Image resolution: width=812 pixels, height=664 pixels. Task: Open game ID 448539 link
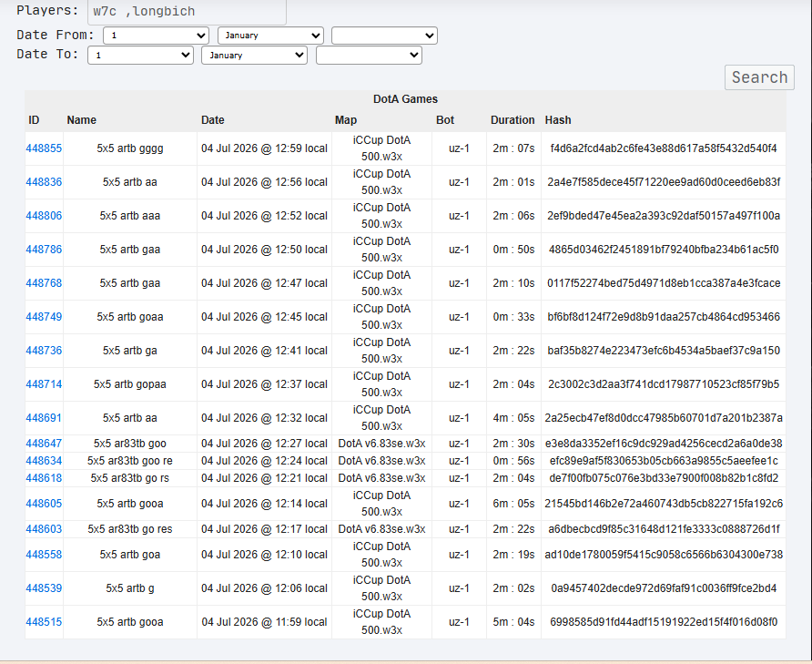tap(44, 588)
